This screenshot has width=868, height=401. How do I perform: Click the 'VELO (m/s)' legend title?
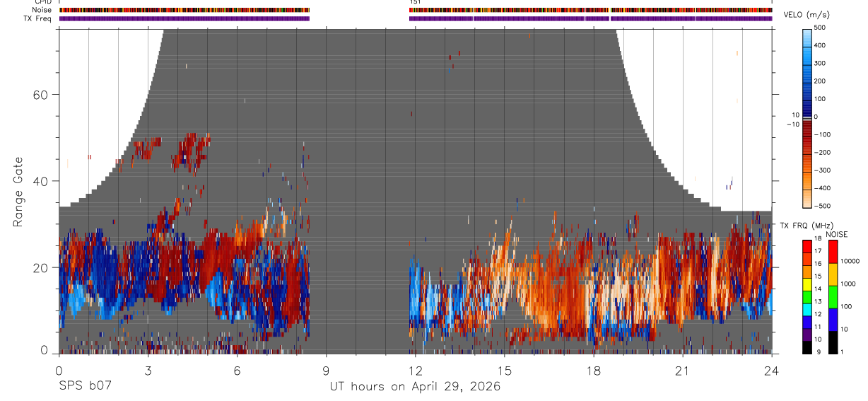807,14
